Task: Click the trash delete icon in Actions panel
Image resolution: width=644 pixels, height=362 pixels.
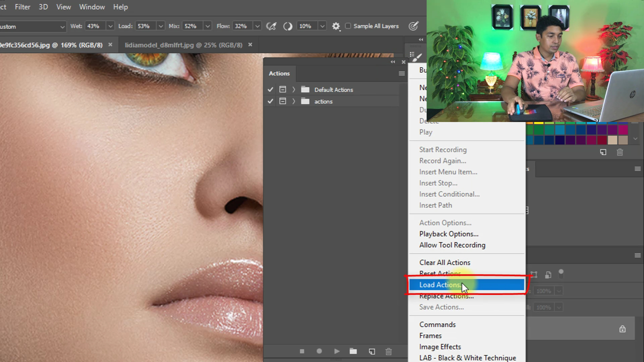Action: click(x=388, y=351)
